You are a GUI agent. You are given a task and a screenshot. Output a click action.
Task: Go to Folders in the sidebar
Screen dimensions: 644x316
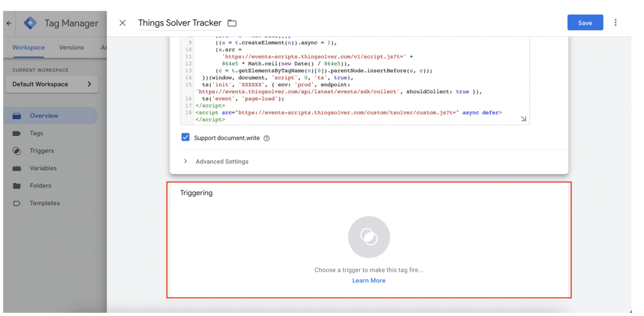tap(40, 186)
